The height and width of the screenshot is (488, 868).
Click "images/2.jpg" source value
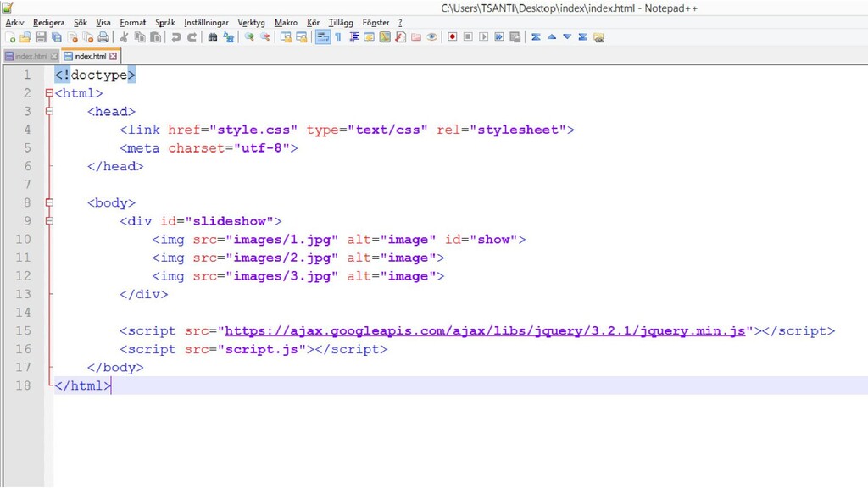281,258
